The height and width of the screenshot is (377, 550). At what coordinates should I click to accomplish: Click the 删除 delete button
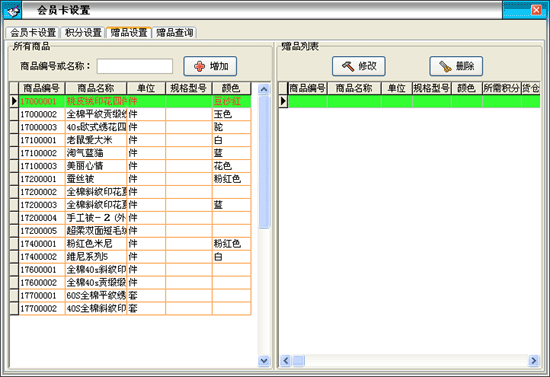456,66
